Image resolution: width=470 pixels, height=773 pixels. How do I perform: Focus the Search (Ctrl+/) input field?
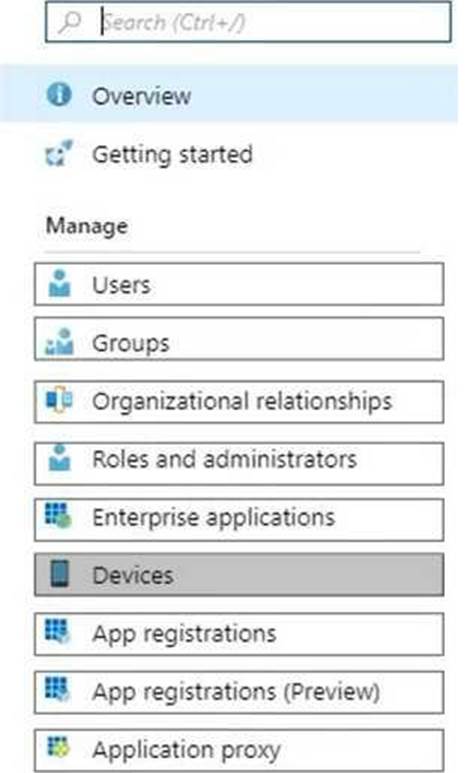point(248,22)
